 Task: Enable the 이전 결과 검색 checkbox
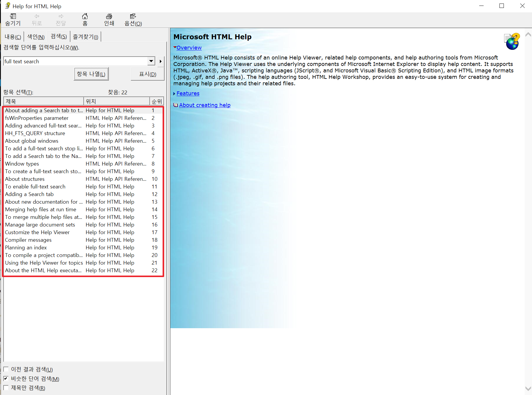(x=6, y=369)
